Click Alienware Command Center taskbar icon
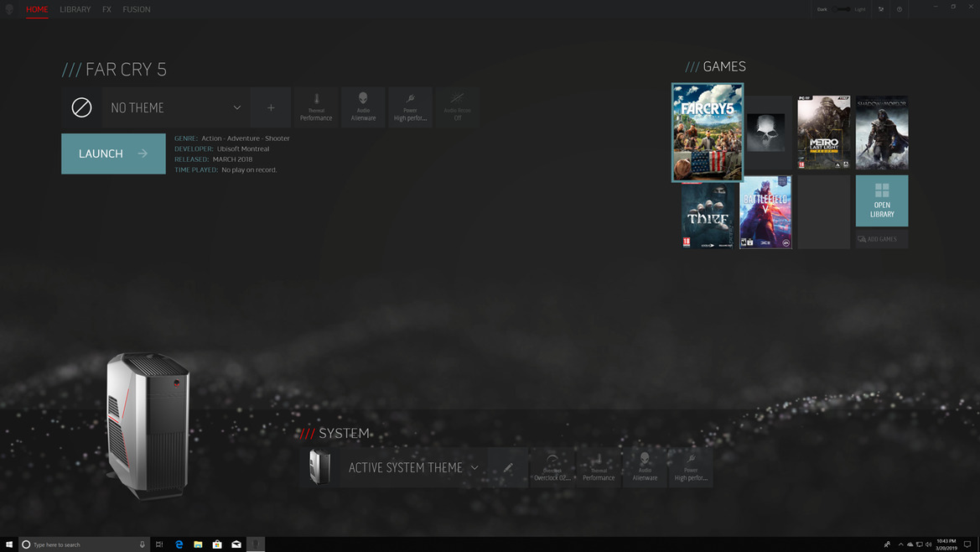Viewport: 980px width, 552px height. 255,544
